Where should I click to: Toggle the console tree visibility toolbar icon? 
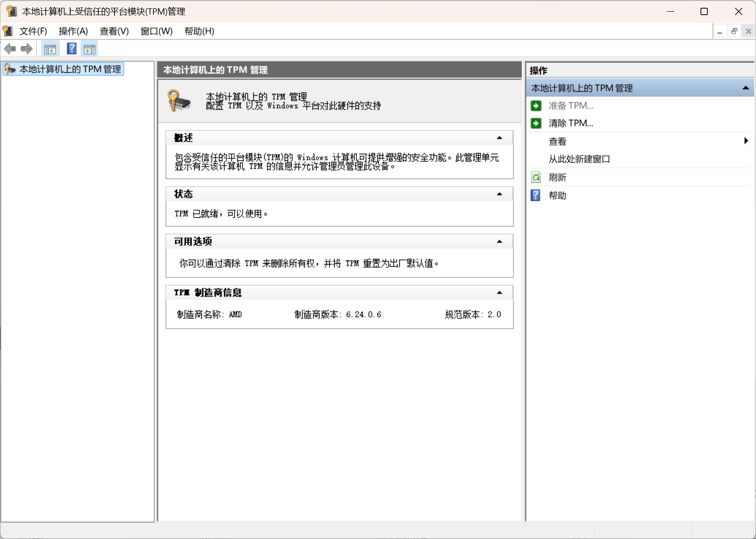point(50,48)
